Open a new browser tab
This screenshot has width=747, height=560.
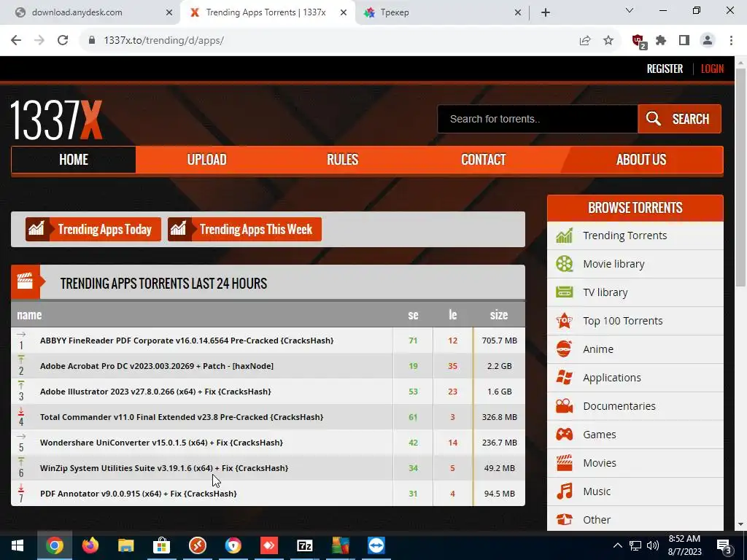pyautogui.click(x=546, y=12)
